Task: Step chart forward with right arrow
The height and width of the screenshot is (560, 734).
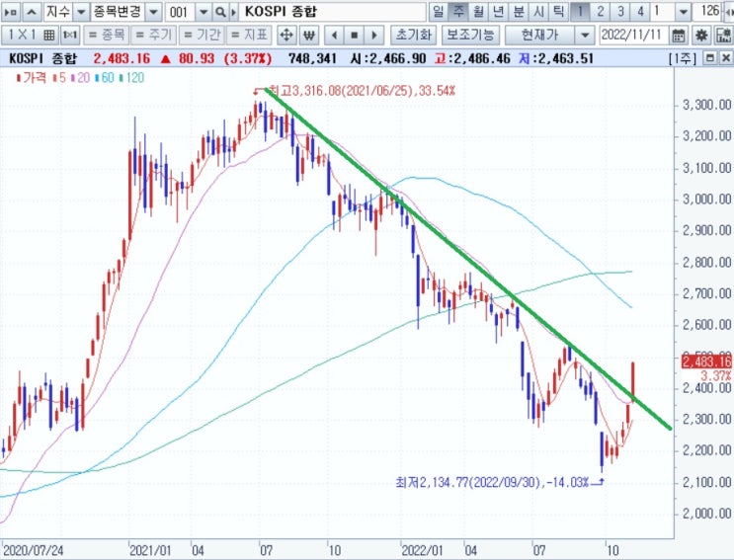Action: tap(374, 36)
